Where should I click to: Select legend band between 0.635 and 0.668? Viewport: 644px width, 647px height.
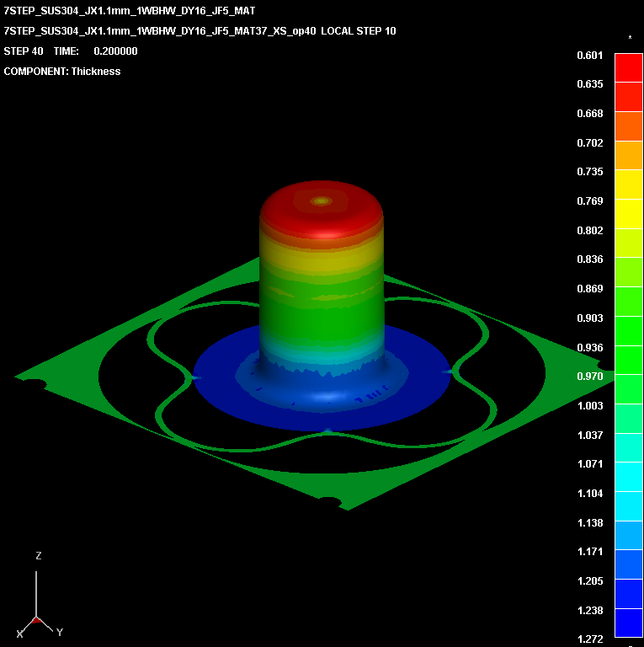tap(629, 97)
